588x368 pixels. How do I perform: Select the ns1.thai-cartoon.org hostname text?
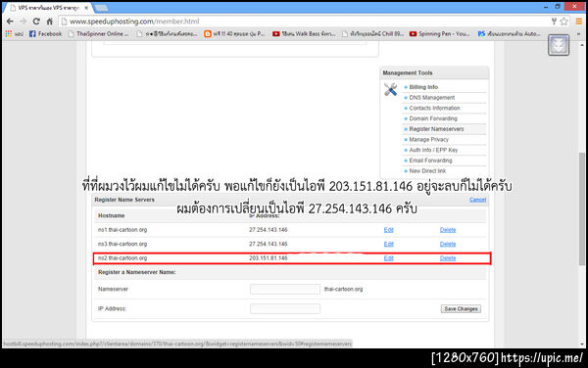122,230
